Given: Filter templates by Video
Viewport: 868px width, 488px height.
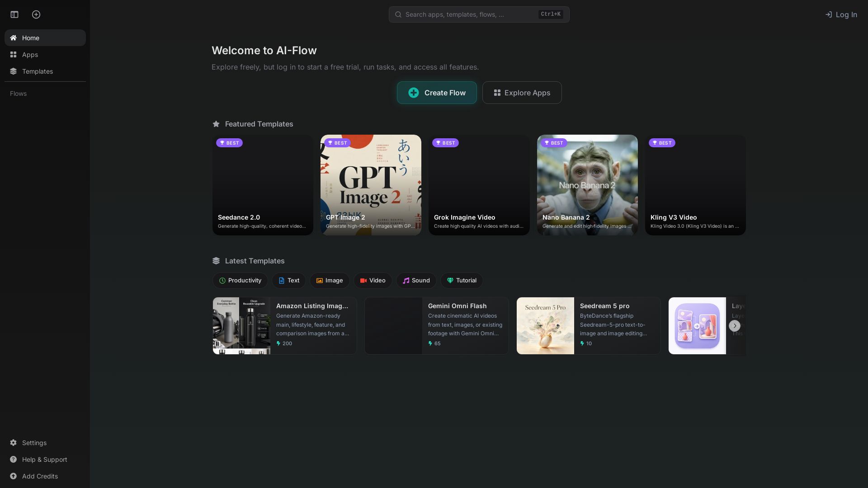Looking at the screenshot, I should click(373, 281).
